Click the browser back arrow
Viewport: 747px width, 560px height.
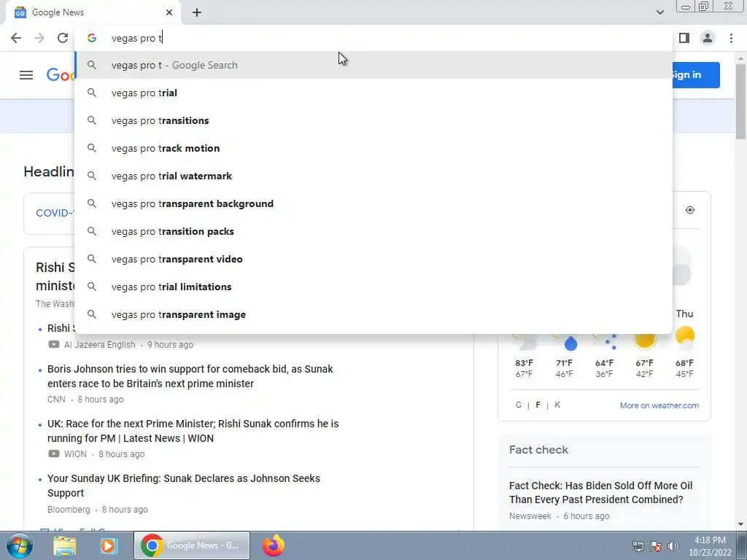16,38
